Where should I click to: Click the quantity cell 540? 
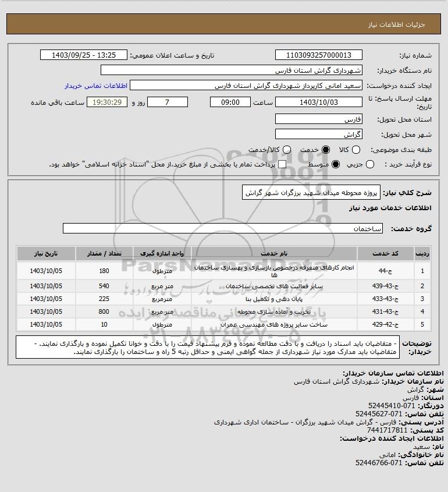(x=104, y=286)
